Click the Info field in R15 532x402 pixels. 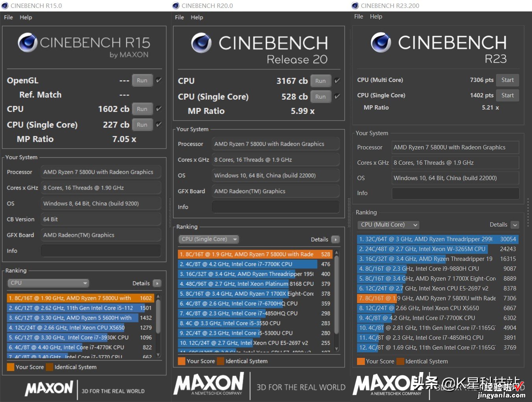coord(101,251)
